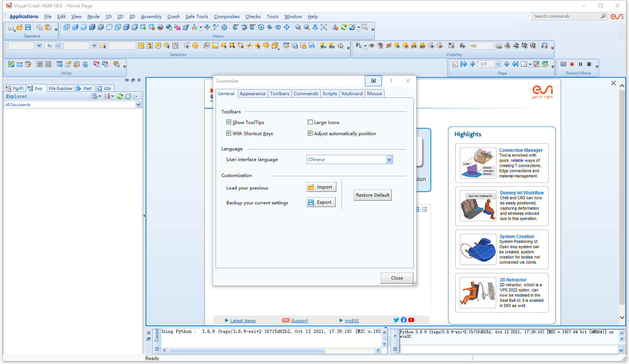
Task: Go to previous page arrow icon
Action: click(x=472, y=64)
